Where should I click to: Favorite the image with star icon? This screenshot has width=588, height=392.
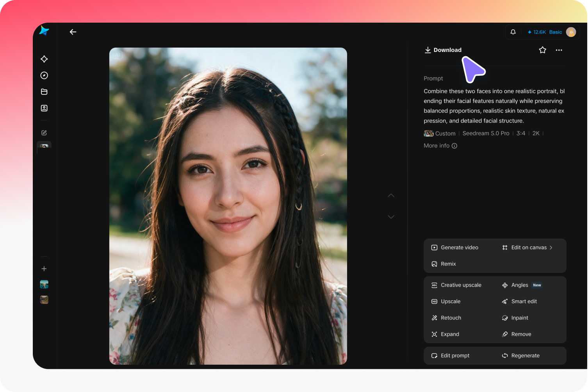click(542, 50)
